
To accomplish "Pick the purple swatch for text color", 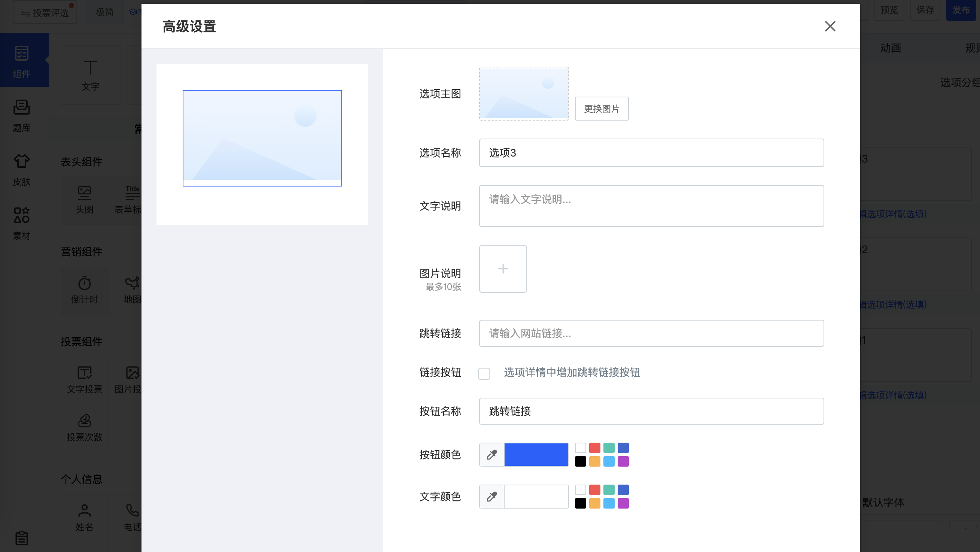I will click(x=623, y=503).
